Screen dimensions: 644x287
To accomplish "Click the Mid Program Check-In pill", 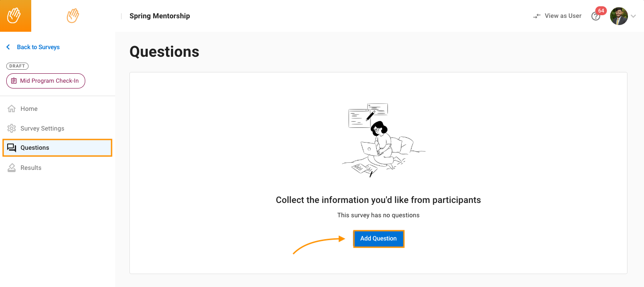I will click(46, 81).
